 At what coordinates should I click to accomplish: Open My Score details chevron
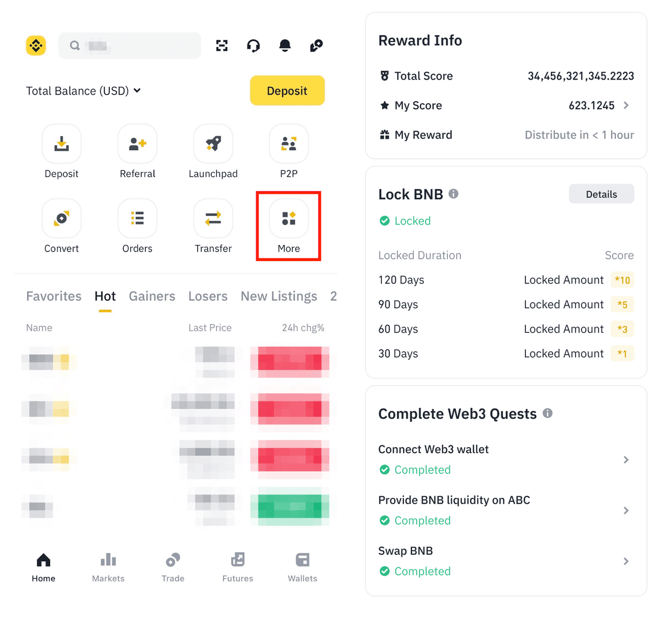click(626, 105)
